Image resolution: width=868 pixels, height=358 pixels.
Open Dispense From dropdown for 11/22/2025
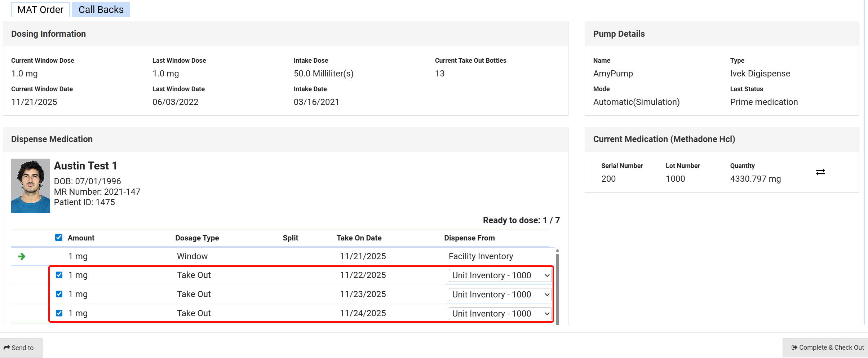500,275
